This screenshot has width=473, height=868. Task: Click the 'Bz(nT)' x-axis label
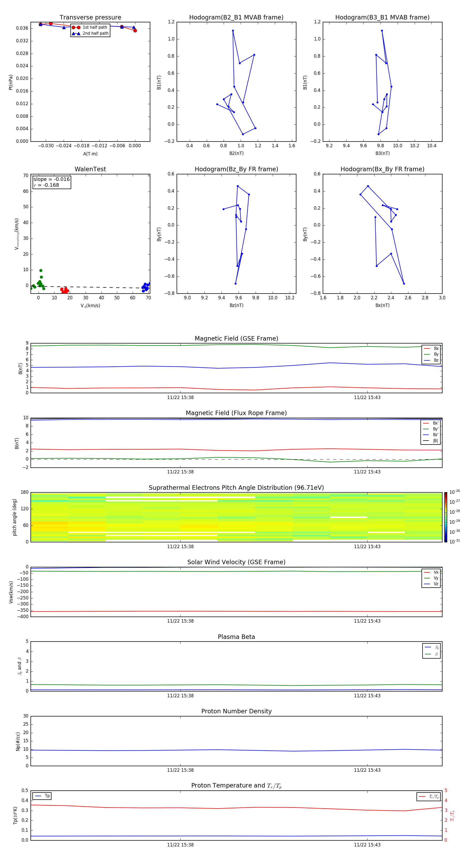coord(236,305)
